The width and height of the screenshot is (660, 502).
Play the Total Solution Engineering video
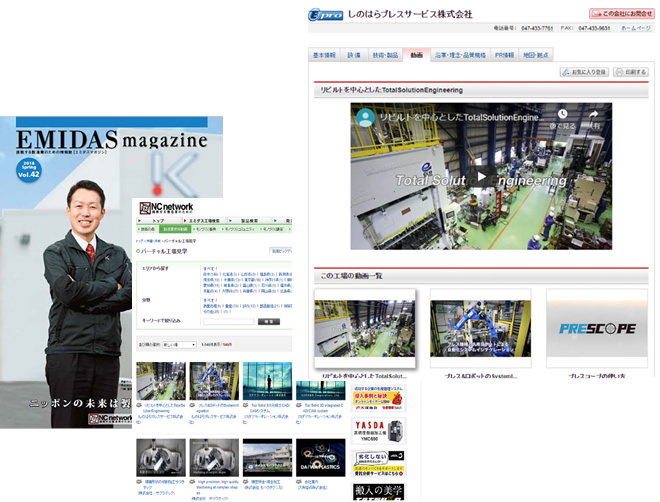pyautogui.click(x=481, y=177)
